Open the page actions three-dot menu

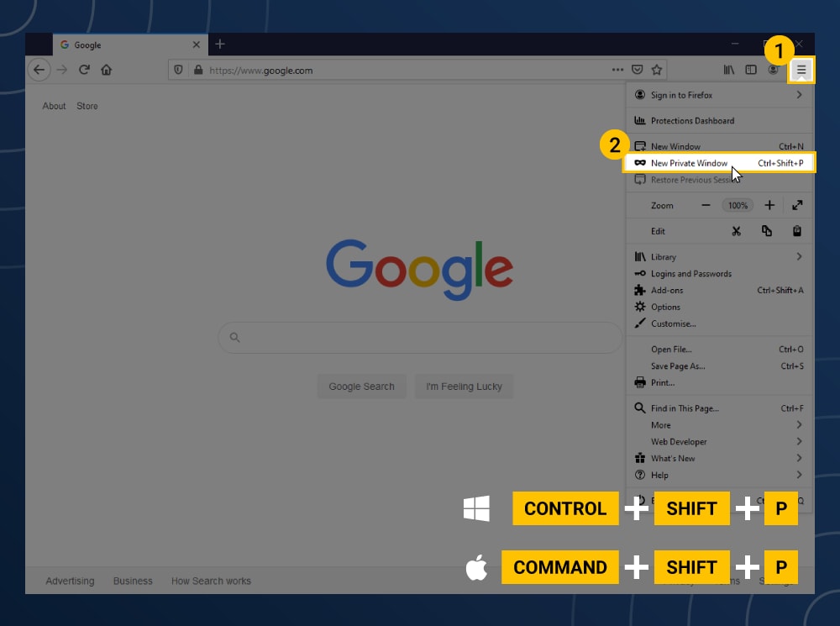pyautogui.click(x=617, y=70)
